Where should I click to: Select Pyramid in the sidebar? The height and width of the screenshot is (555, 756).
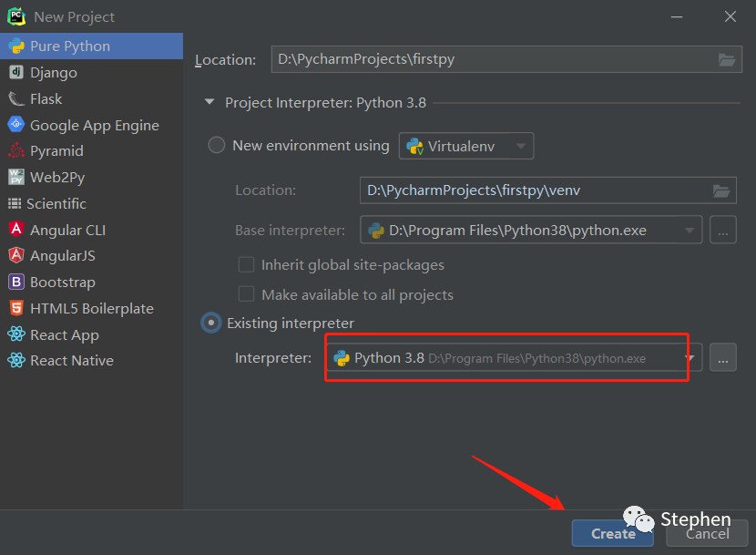click(92, 151)
